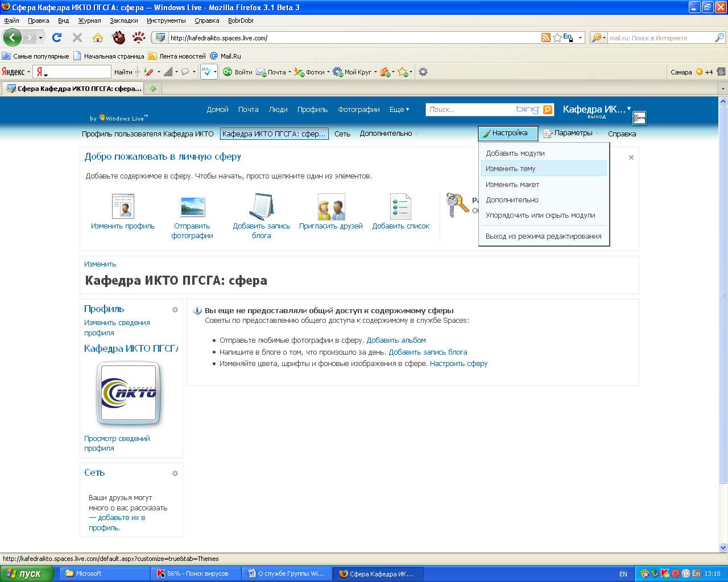This screenshot has width=728, height=582.
Task: Open new tab with the green plus
Action: [153, 89]
